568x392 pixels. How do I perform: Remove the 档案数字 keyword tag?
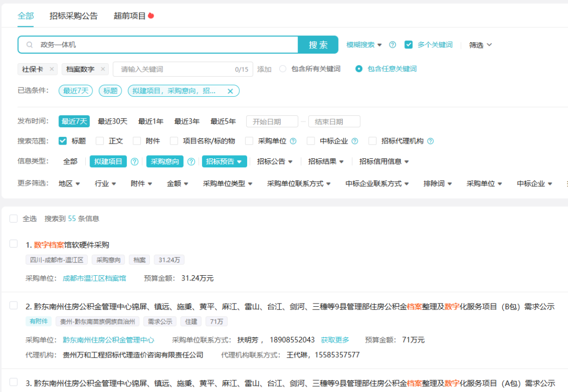point(103,69)
